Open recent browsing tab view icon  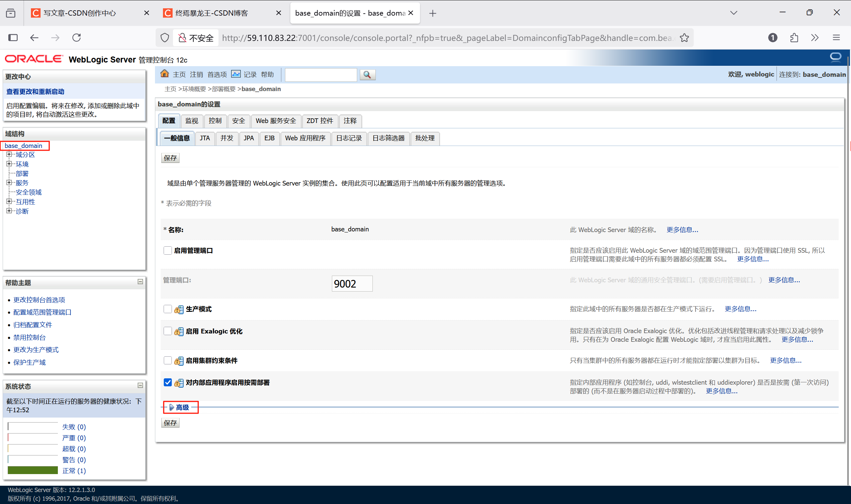click(x=11, y=13)
